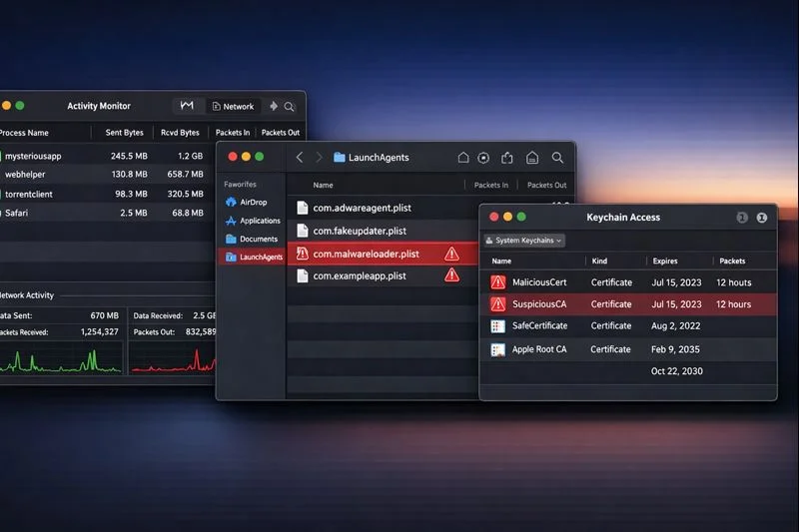This screenshot has height=532, width=799.
Task: Select the Safari process row
Action: [107, 213]
